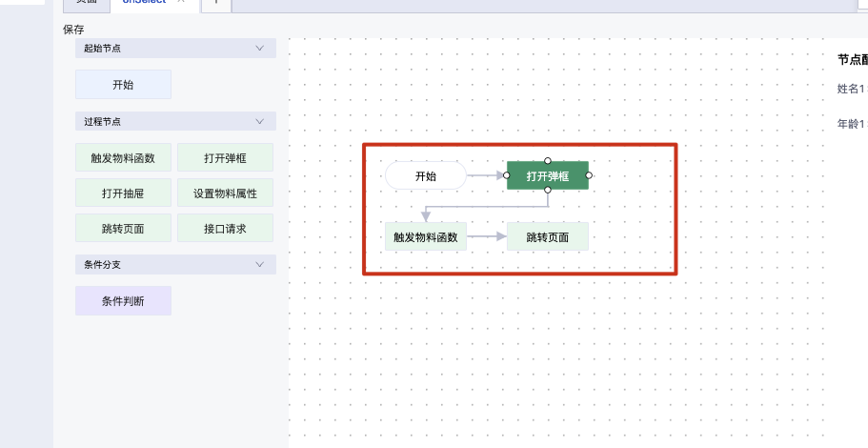The image size is (868, 448).
Task: Click the top port of 打开弹框 node
Action: (548, 160)
